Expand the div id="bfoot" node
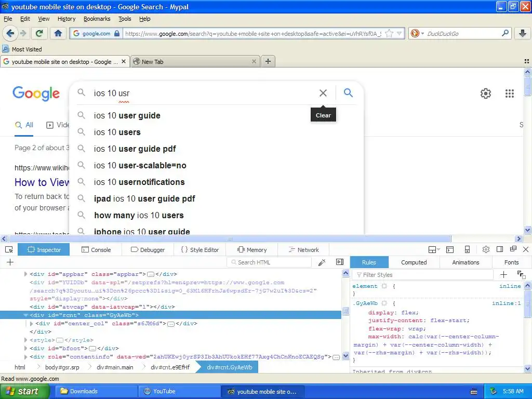Viewport: 532px width, 399px height. [25, 349]
